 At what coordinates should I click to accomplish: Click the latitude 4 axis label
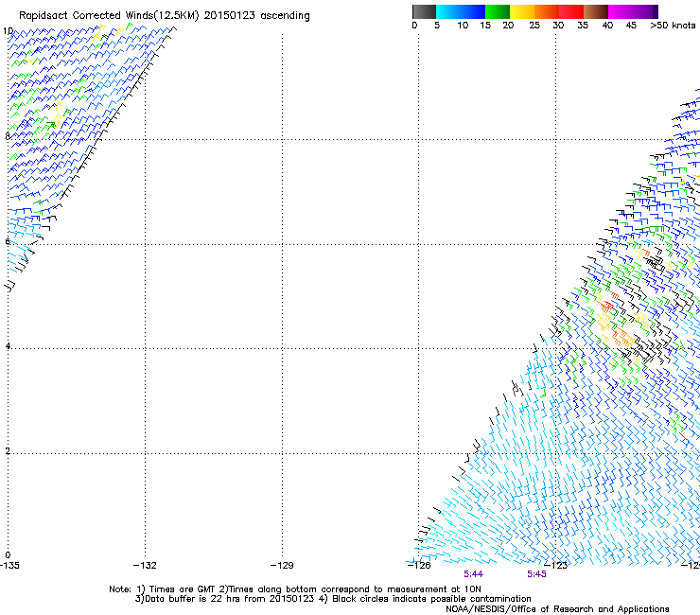pyautogui.click(x=8, y=346)
